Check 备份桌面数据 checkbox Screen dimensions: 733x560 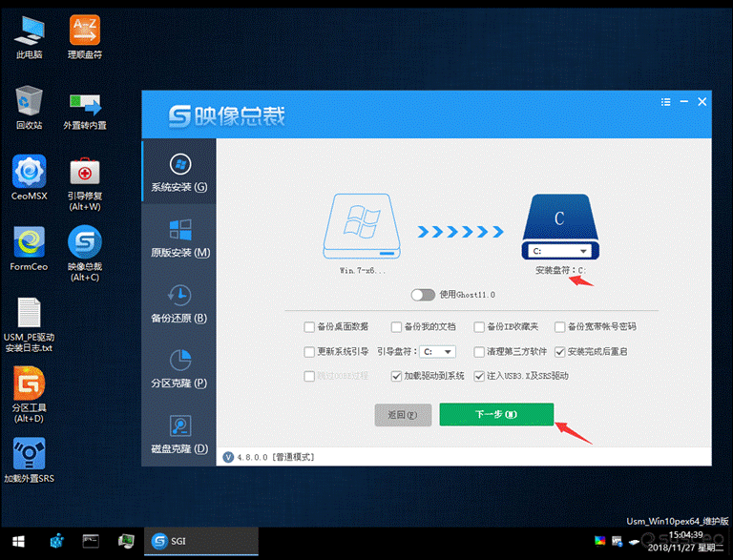[x=309, y=326]
